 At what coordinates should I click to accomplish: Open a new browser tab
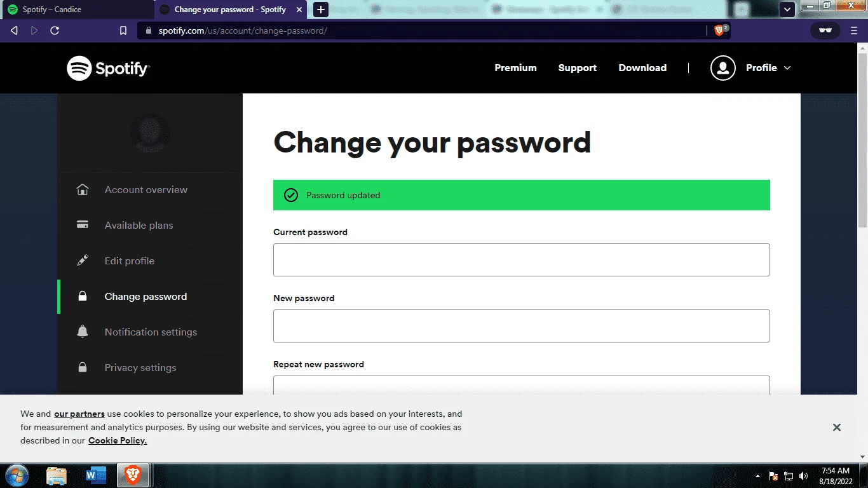tap(321, 10)
